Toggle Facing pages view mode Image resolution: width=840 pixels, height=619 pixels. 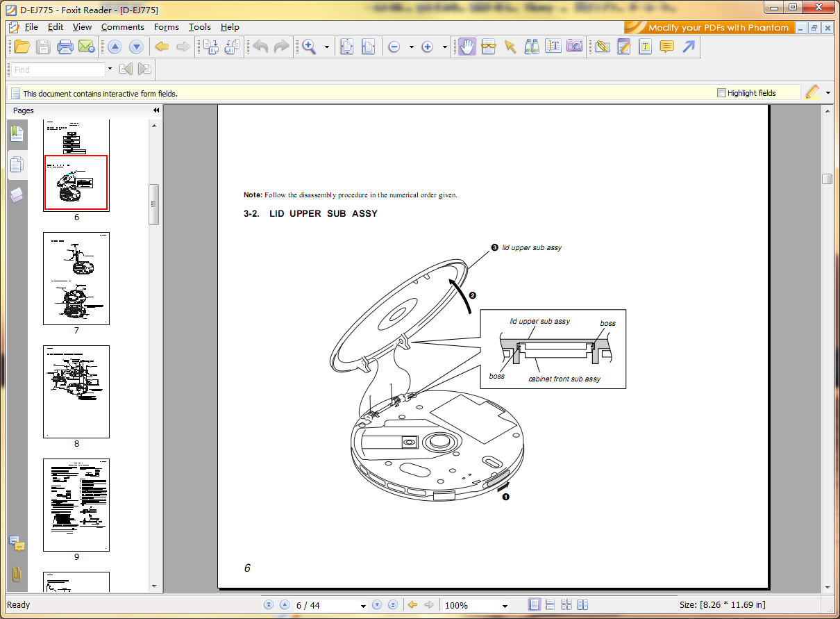(566, 604)
